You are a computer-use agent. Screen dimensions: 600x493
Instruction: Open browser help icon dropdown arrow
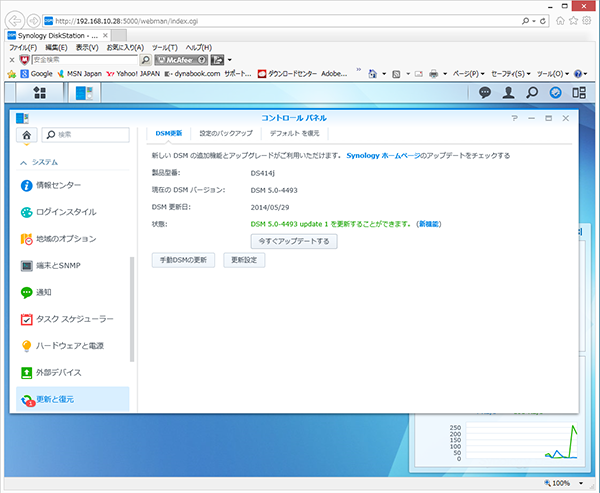coord(585,74)
